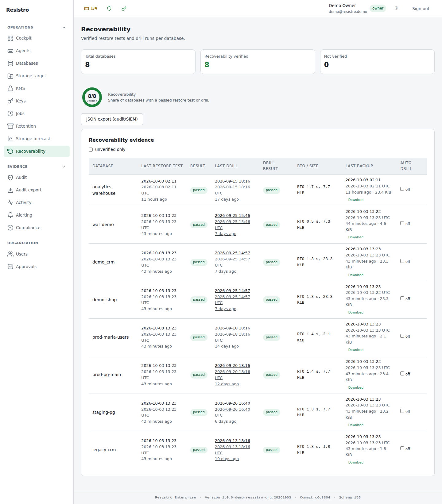Click the shield icon in top bar

click(109, 9)
